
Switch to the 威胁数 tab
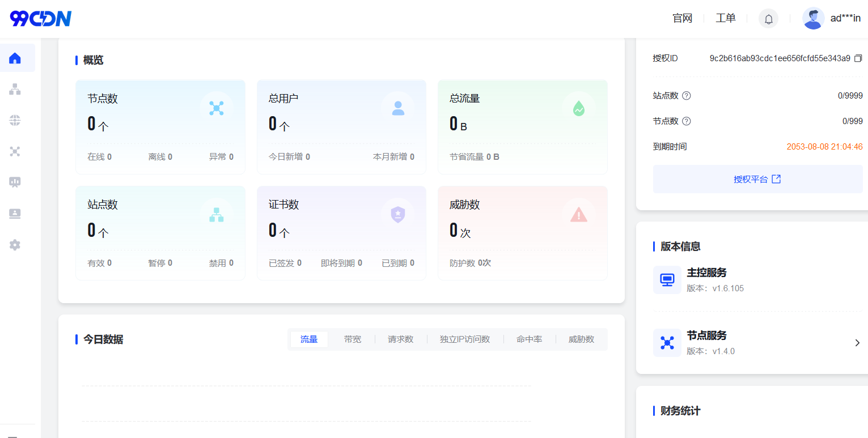click(x=582, y=339)
